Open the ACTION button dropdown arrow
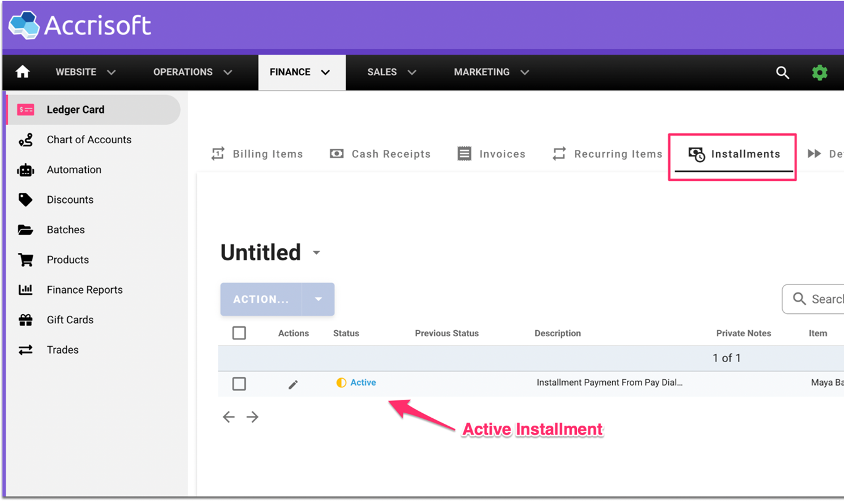The image size is (844, 504). [318, 299]
